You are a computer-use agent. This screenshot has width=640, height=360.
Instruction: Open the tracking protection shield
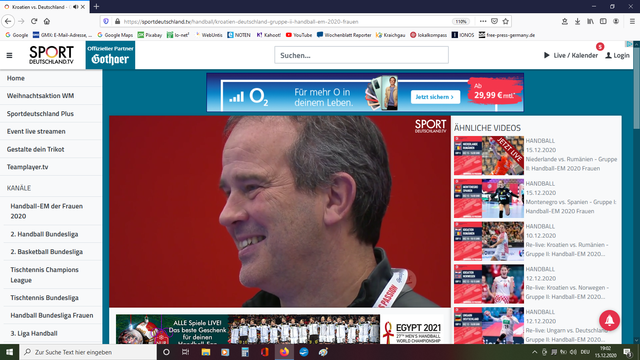(x=106, y=21)
